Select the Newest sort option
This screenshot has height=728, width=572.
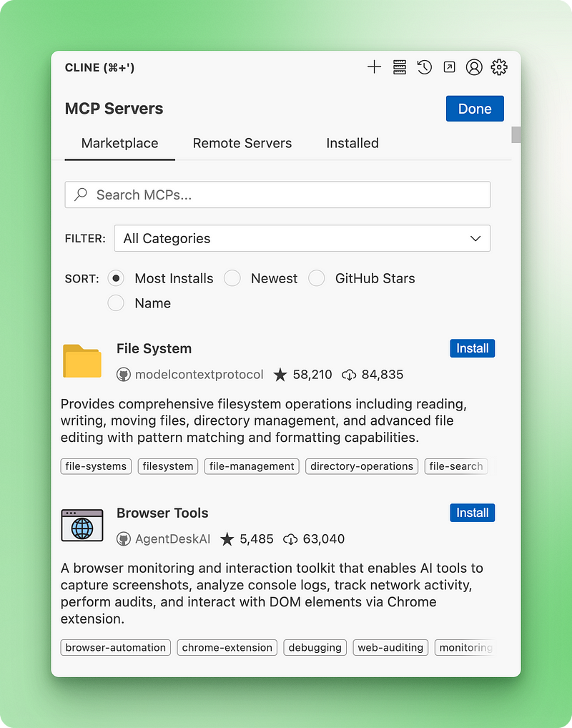click(232, 278)
